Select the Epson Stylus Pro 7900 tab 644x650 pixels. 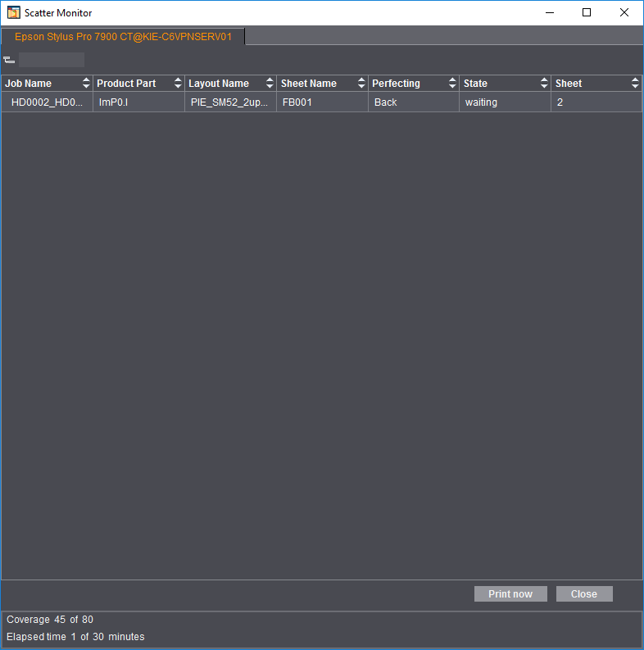123,37
